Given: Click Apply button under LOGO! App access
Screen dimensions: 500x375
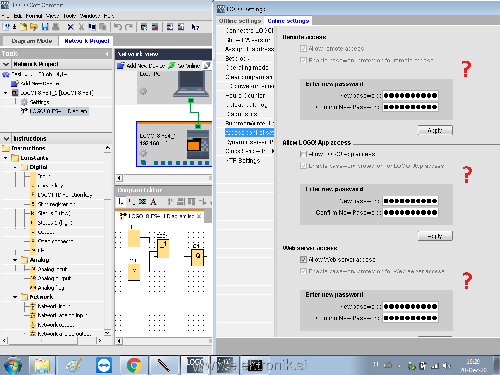Looking at the screenshot, I should point(435,236).
